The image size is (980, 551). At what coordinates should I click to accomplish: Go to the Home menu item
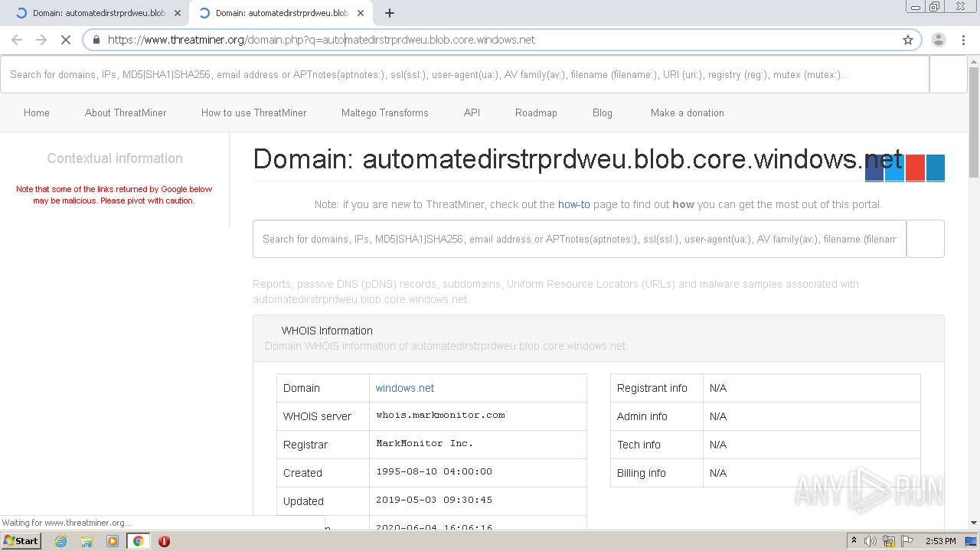[x=37, y=112]
